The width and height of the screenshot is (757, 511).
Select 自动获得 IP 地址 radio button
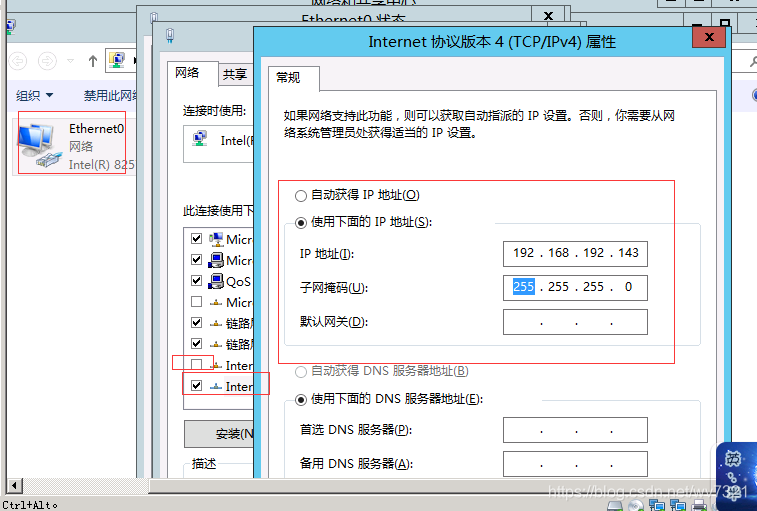pos(301,196)
